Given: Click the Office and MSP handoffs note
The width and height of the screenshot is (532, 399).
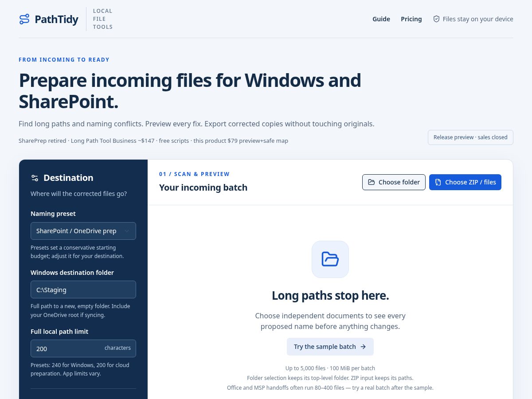Looking at the screenshot, I should (330, 387).
